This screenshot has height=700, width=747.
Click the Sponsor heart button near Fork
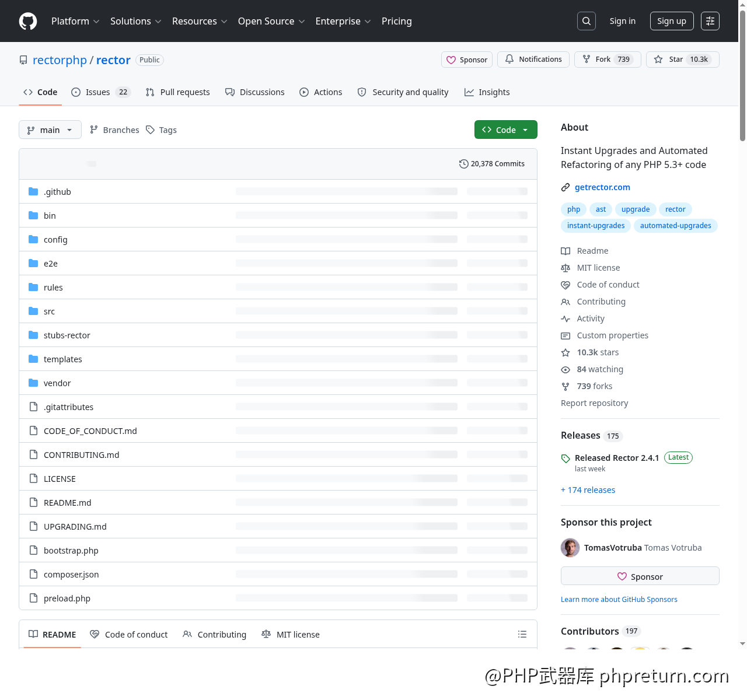(467, 60)
